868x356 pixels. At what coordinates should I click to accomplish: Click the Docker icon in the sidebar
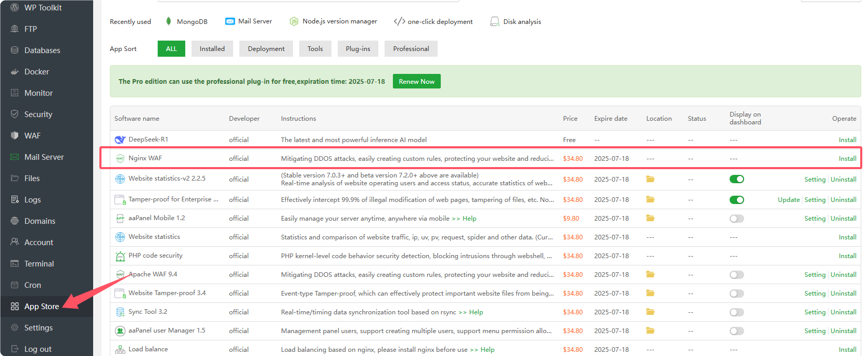coord(15,72)
